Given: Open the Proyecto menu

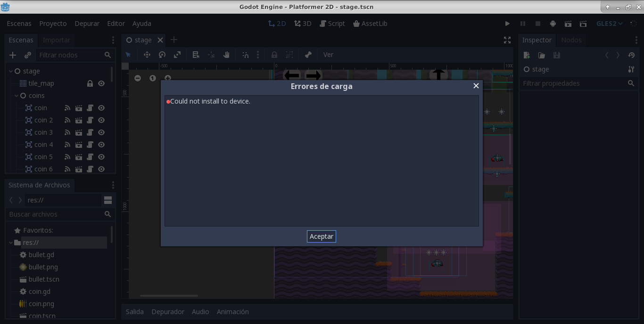Looking at the screenshot, I should (x=53, y=23).
